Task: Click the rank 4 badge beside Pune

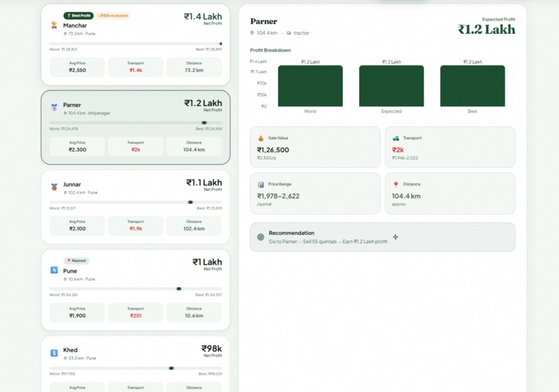Action: click(x=54, y=270)
